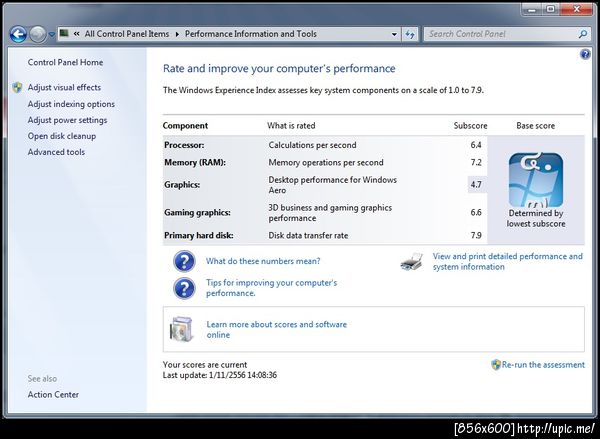Go to Control Panel Home
Viewport: 600px width, 439px height.
pyautogui.click(x=65, y=62)
